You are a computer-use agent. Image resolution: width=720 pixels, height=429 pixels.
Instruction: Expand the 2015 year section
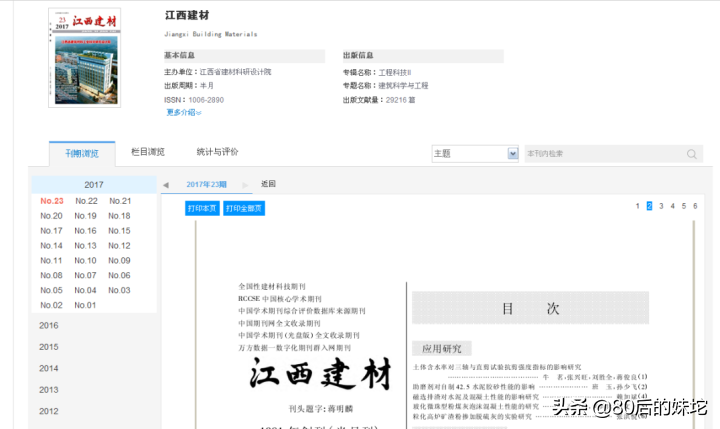pyautogui.click(x=49, y=347)
